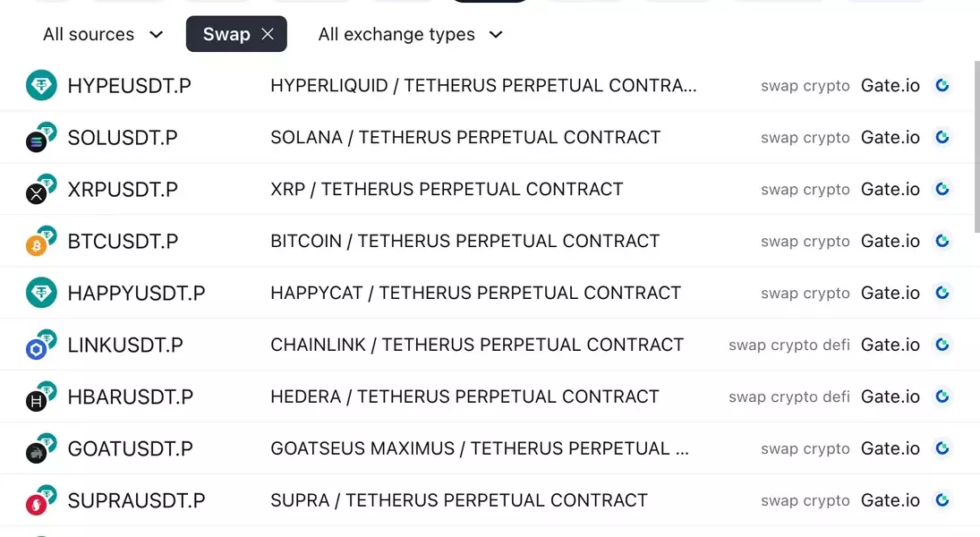Click the GOATUSDT.P coin icon
Viewport: 980px width, 537px height.
click(37, 453)
